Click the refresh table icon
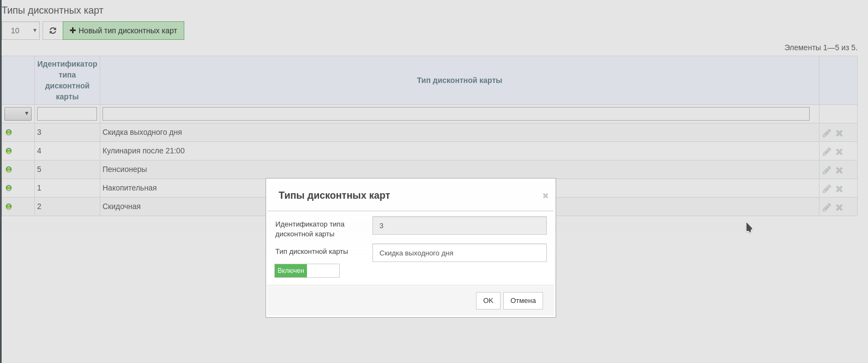 [53, 31]
